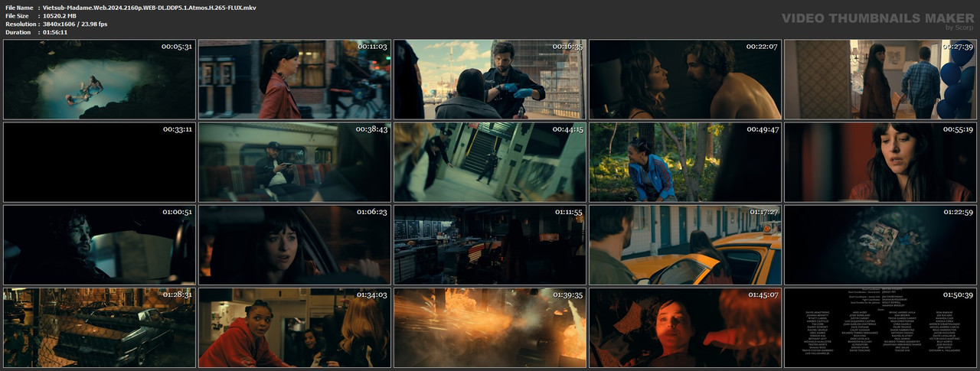Select the thumbnail at 01:22:59
Image resolution: width=980 pixels, height=371 pixels.
pos(880,245)
